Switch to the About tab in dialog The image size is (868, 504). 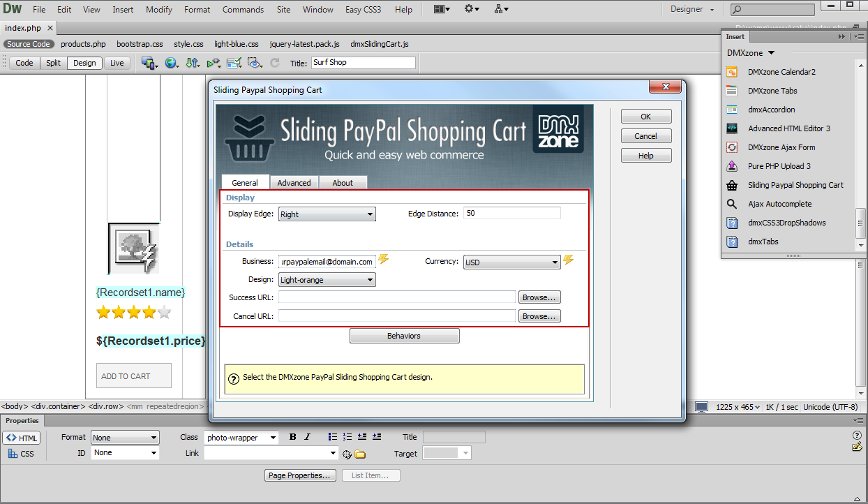pos(343,183)
